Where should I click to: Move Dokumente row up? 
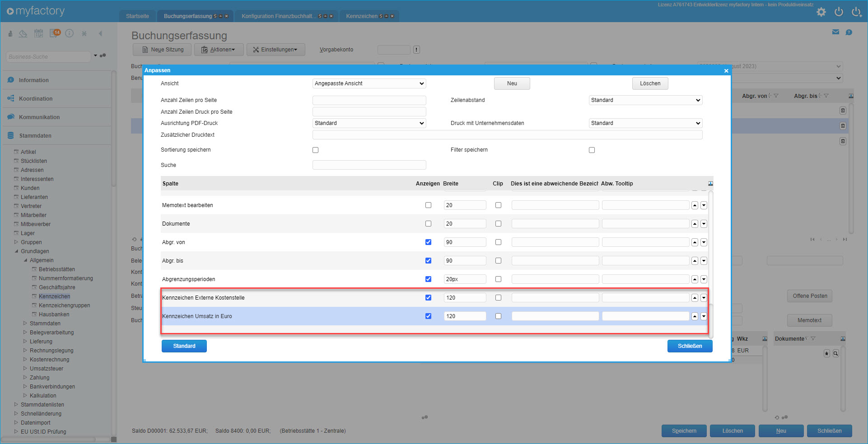pos(695,224)
